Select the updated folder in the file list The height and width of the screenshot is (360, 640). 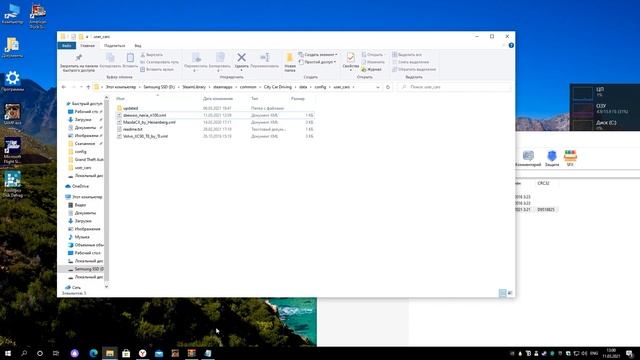[x=131, y=108]
